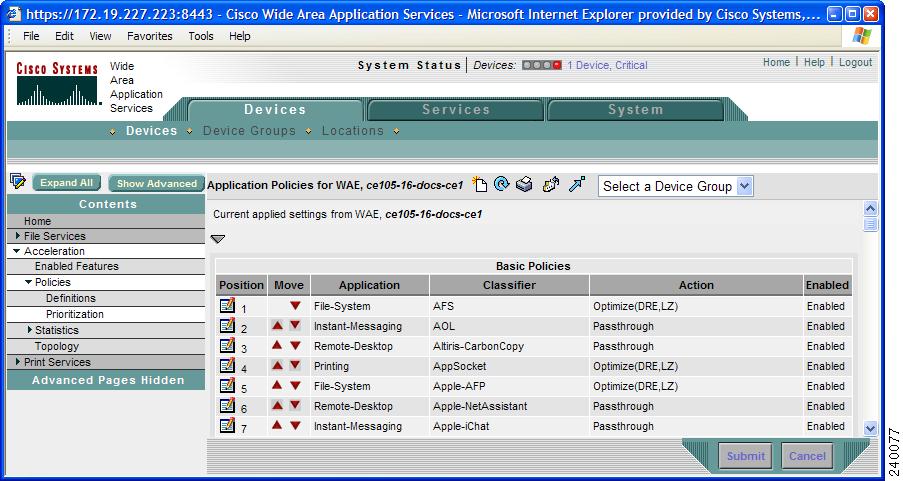Click the Expand All button
The height and width of the screenshot is (481, 903).
66,183
